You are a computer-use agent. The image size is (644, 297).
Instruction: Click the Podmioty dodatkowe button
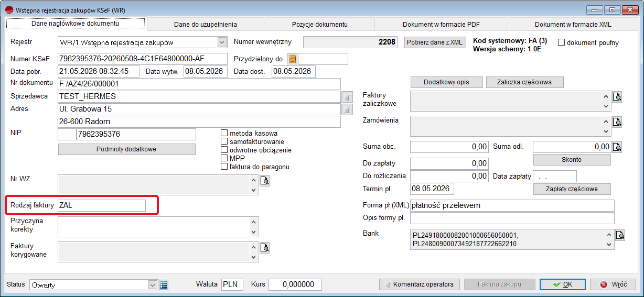click(126, 149)
